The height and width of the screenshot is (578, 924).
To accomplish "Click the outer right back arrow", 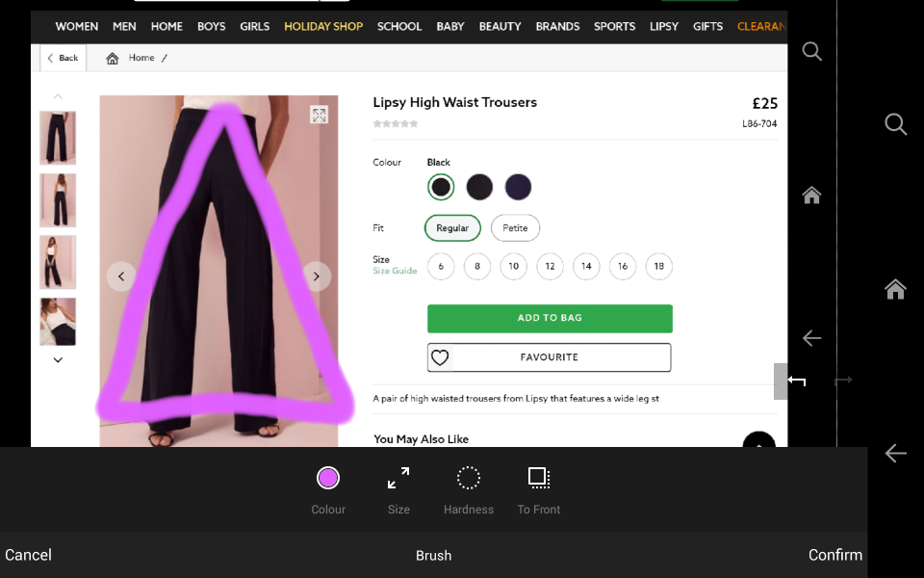I will click(x=895, y=453).
